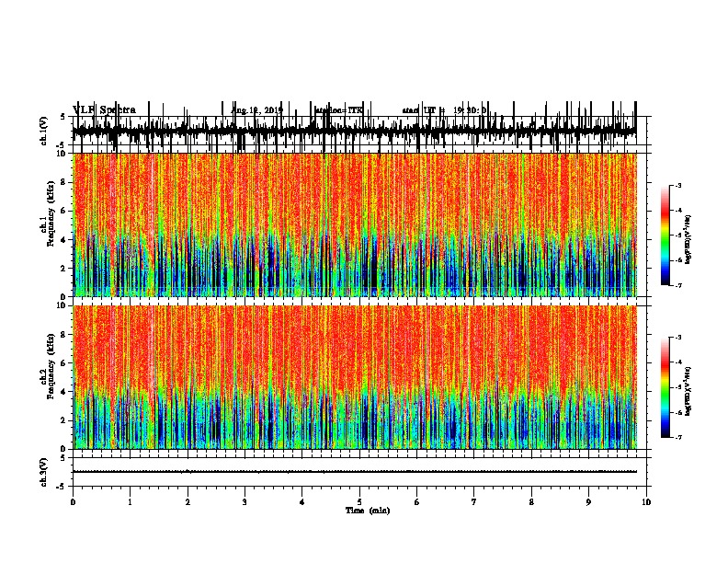The image size is (728, 563).
Task: Click the time axis tick label '7'
Action: tap(474, 501)
